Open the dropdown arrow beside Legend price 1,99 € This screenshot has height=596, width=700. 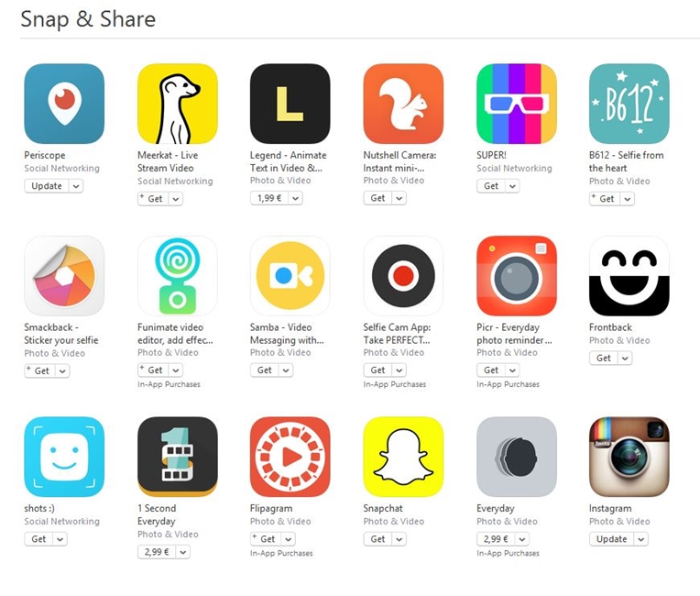(x=296, y=198)
